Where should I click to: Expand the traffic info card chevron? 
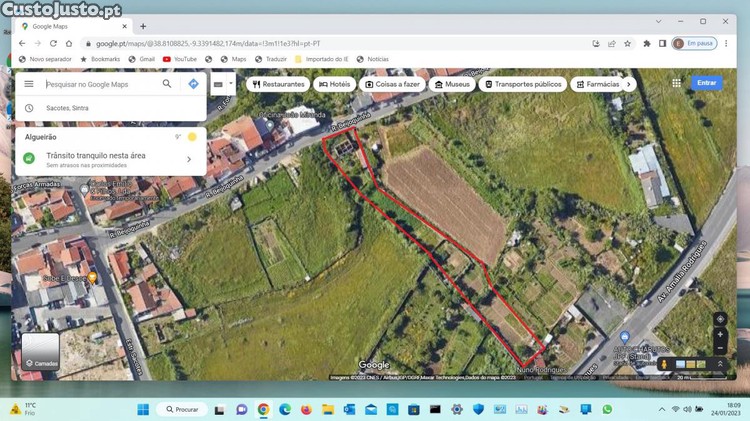[x=189, y=159]
